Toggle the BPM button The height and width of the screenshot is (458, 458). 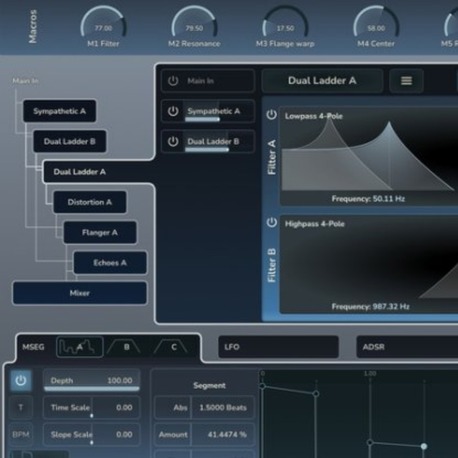tap(21, 434)
